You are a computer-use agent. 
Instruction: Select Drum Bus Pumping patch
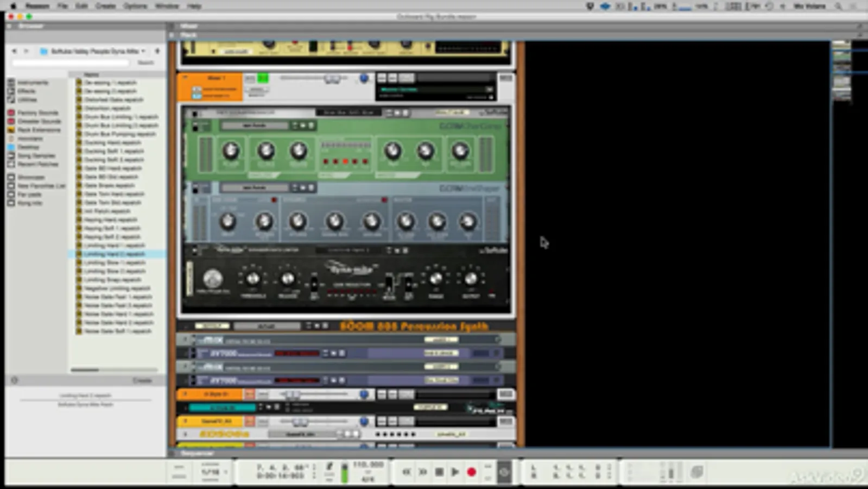click(119, 134)
